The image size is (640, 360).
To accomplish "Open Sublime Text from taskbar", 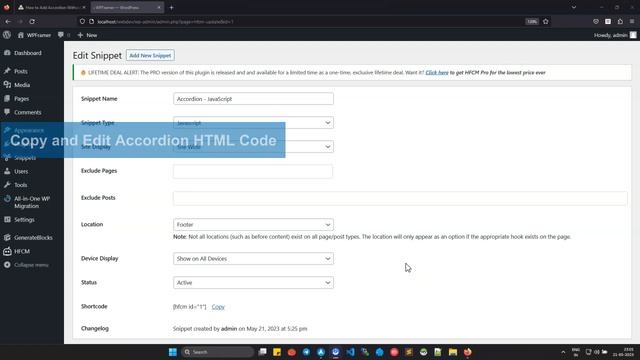I will [x=409, y=352].
